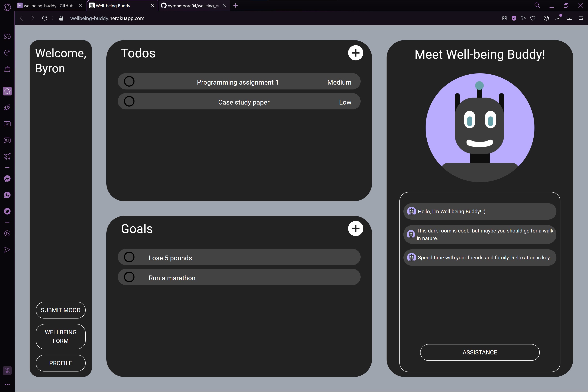Tick the Run a marathon goal
The height and width of the screenshot is (392, 588).
129,277
